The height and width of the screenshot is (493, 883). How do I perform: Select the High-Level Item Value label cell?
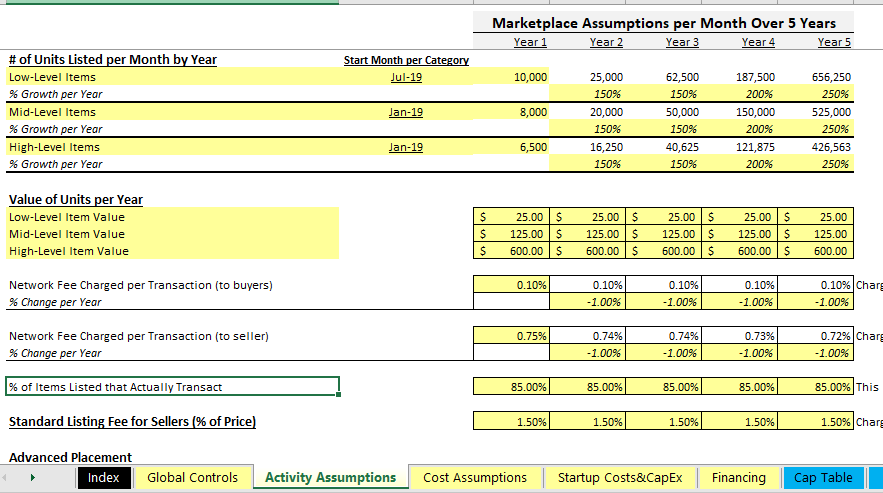(172, 251)
